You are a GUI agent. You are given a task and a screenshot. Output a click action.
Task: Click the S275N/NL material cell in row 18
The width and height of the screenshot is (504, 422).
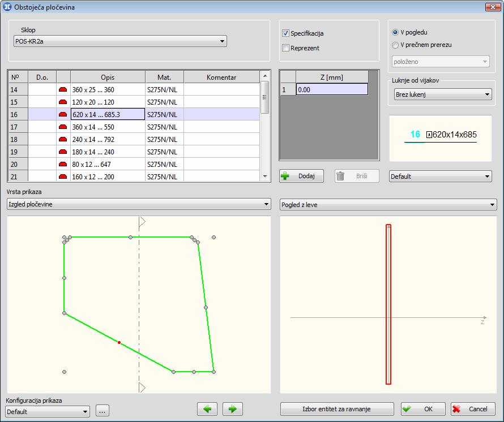pyautogui.click(x=164, y=139)
